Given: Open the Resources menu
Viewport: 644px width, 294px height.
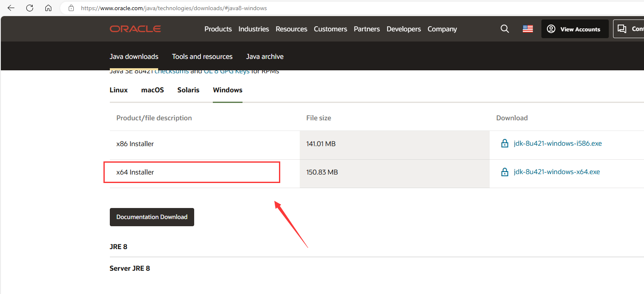Looking at the screenshot, I should pyautogui.click(x=291, y=29).
